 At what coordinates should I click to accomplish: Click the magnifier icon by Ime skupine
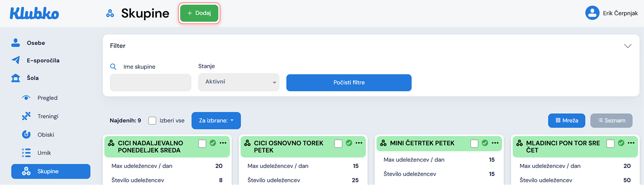[113, 67]
